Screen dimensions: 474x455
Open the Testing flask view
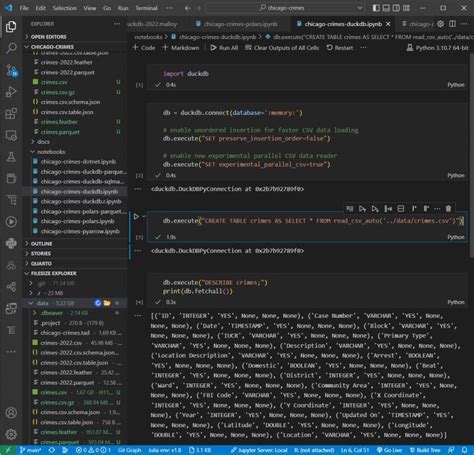[11, 157]
